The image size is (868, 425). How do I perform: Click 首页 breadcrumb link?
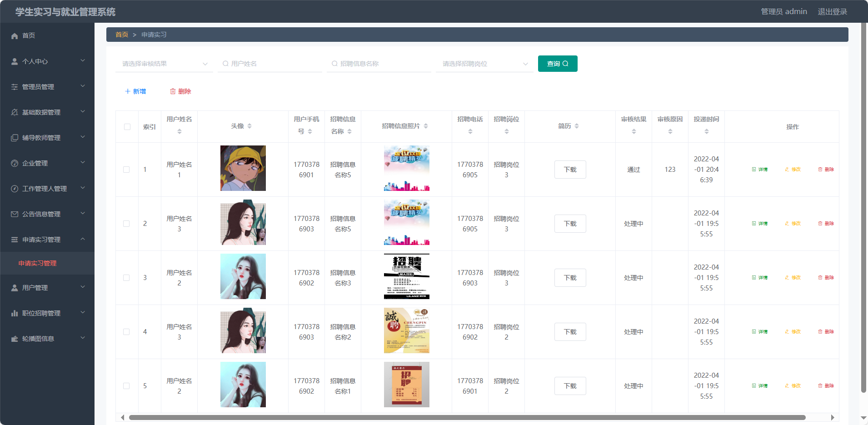(x=122, y=35)
